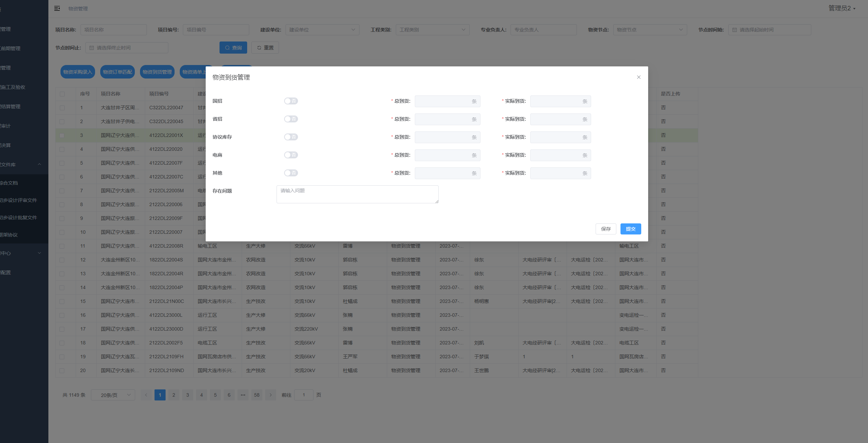This screenshot has height=443, width=868.
Task: Click calendar icon in 节点时间始 field
Action: tap(735, 30)
